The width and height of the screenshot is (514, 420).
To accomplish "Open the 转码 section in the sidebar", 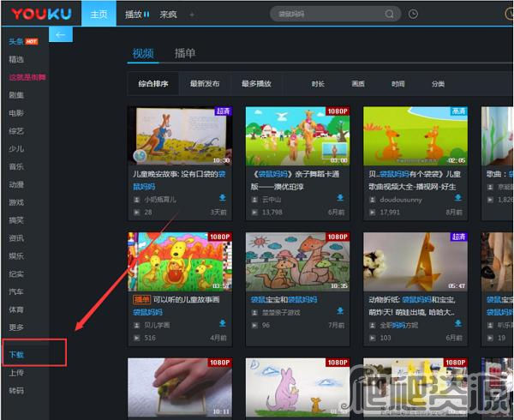I will click(16, 391).
